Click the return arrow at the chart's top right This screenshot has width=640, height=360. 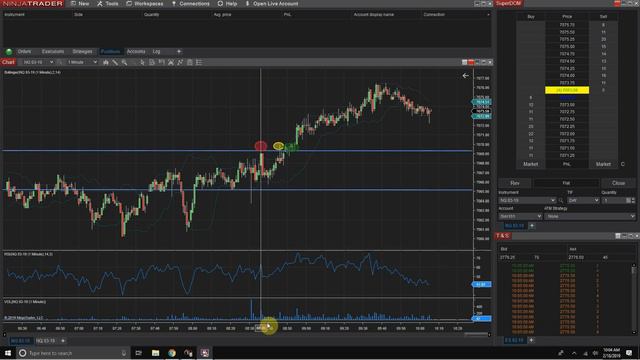465,76
